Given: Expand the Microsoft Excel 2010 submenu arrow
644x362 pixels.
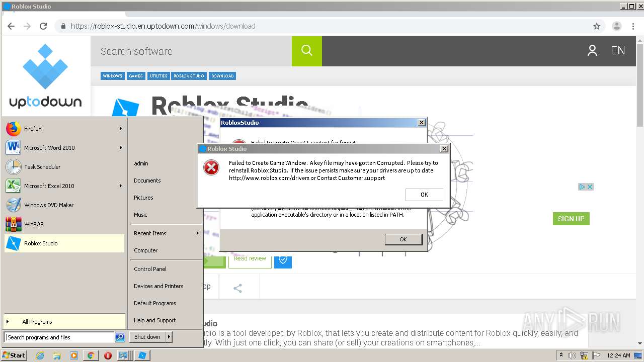Looking at the screenshot, I should coord(121,186).
